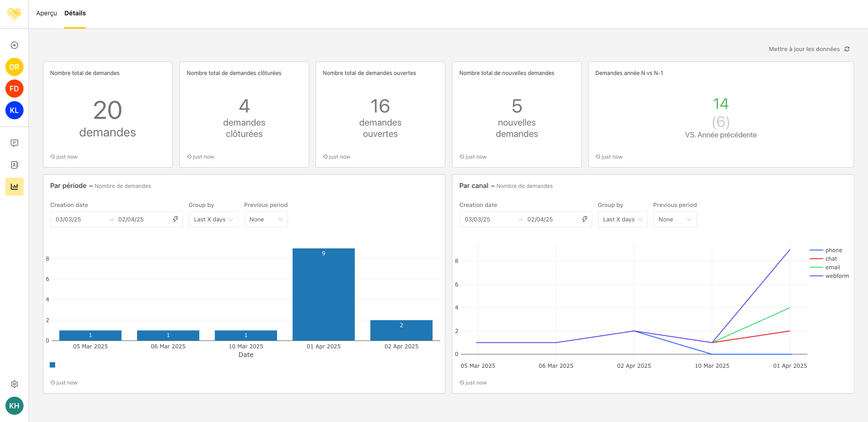
Task: Expand Group by dropdown in Par période
Action: [x=213, y=220]
